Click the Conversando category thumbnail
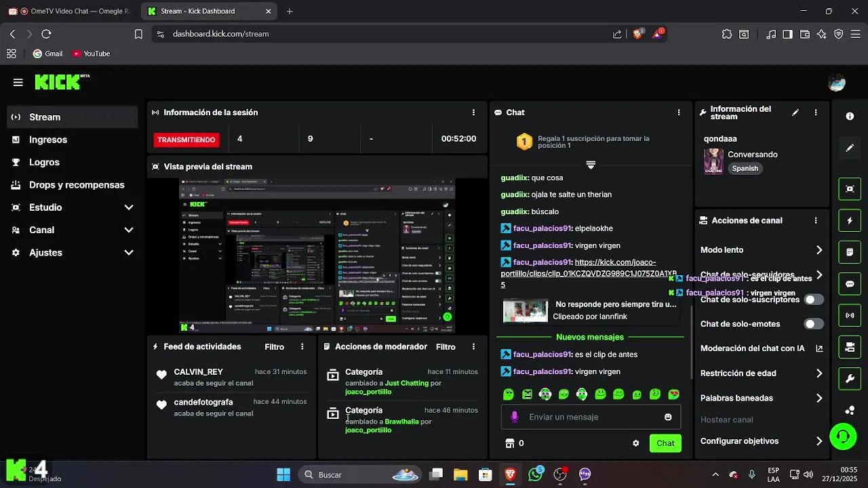 [713, 161]
